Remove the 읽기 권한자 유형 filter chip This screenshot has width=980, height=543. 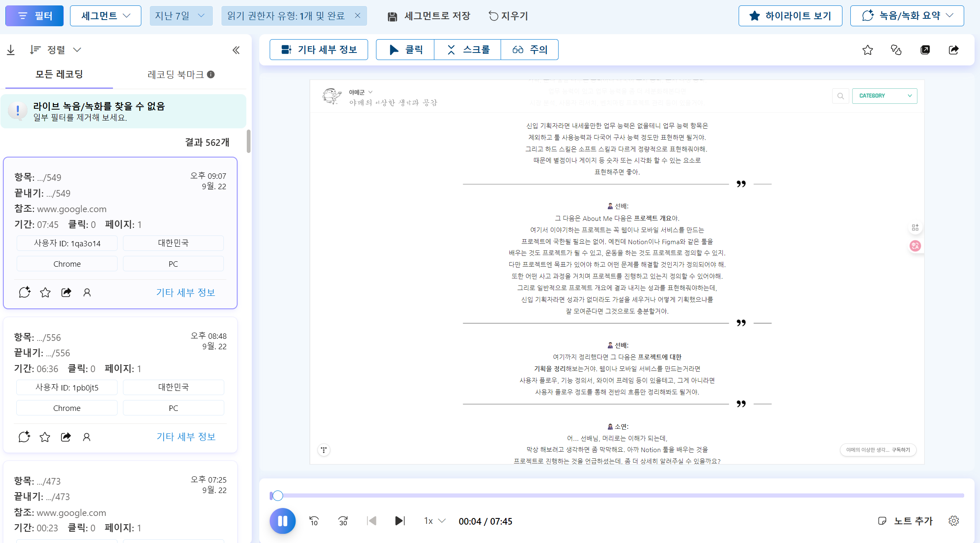[x=357, y=16]
